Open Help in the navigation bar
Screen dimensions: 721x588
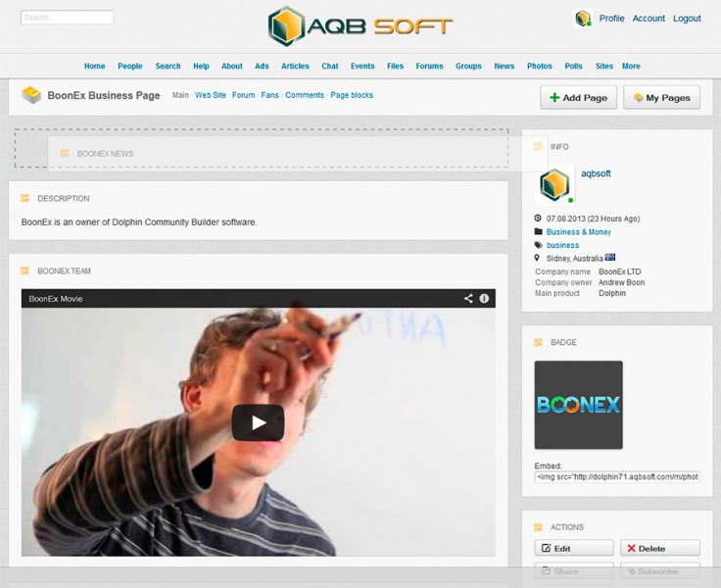(201, 66)
